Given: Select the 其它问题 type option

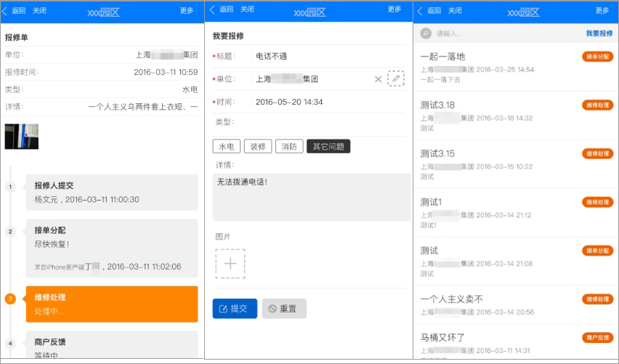Looking at the screenshot, I should [x=328, y=147].
